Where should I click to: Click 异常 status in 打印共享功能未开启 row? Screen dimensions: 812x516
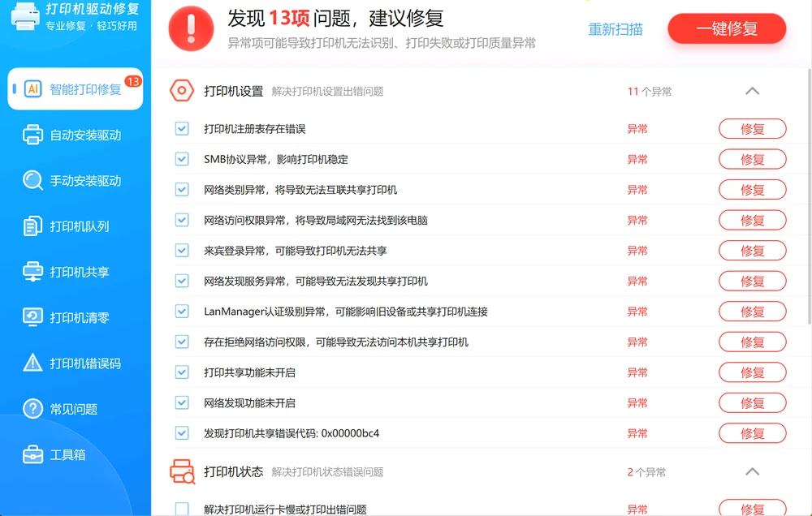(637, 372)
